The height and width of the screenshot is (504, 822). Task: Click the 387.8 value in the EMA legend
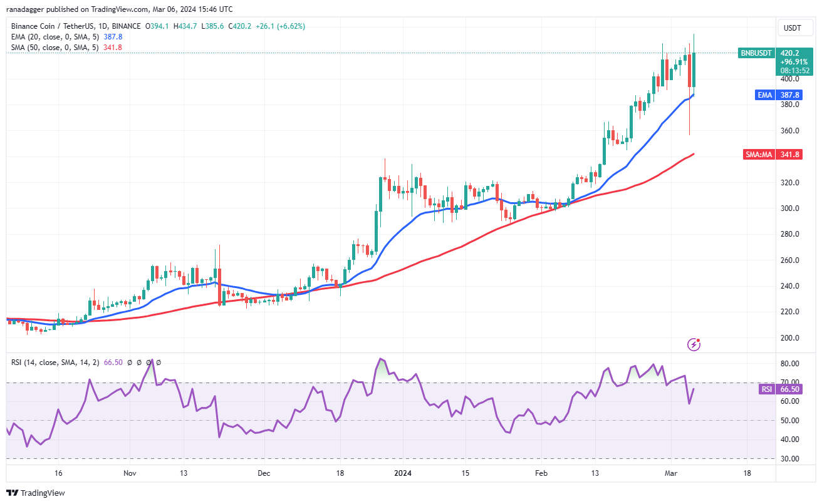tap(112, 37)
